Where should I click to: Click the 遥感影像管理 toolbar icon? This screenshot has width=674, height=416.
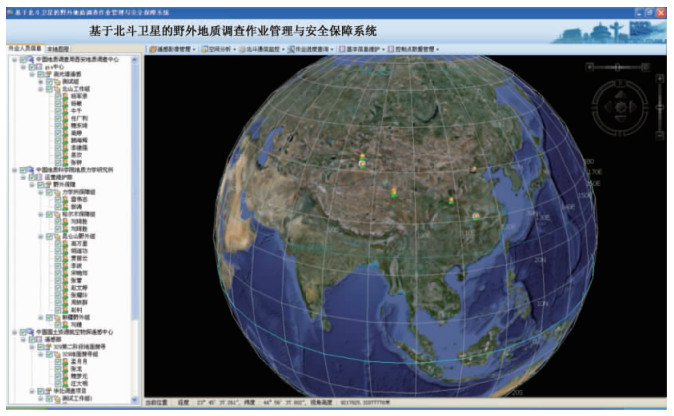click(153, 49)
